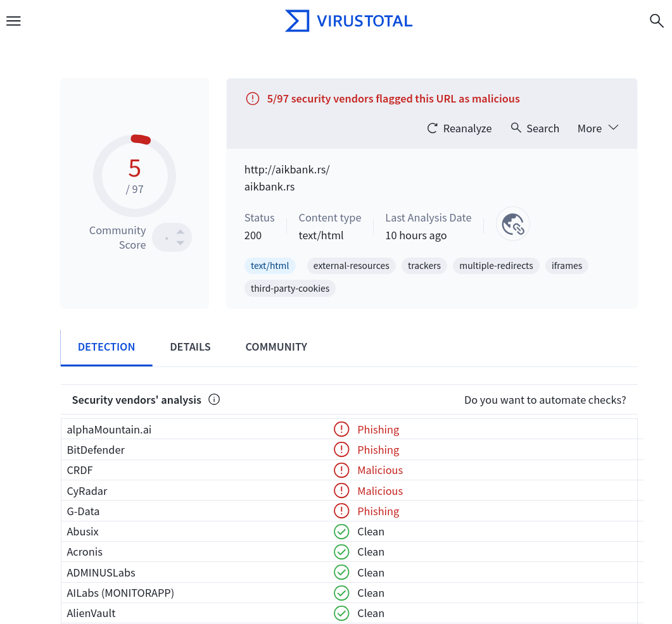Click the Reanalyze refresh icon
672x624 pixels.
pyautogui.click(x=433, y=128)
